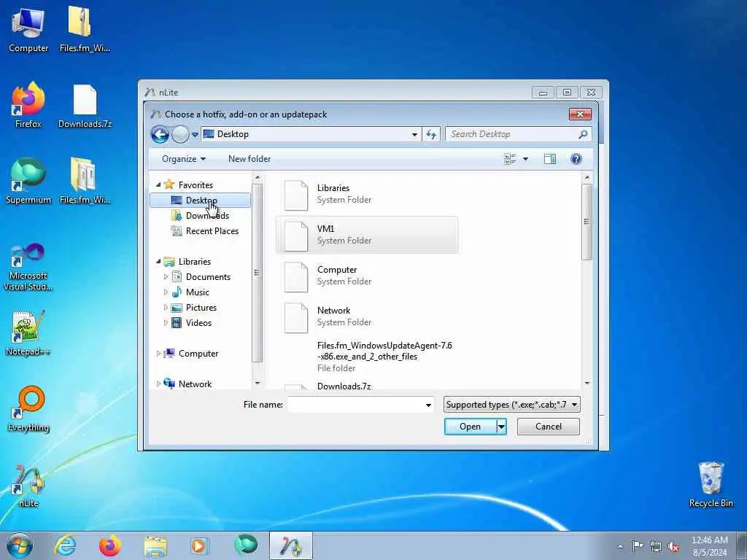This screenshot has height=560, width=747.
Task: Click the navigation pane scrollbar thumb
Action: pyautogui.click(x=258, y=273)
